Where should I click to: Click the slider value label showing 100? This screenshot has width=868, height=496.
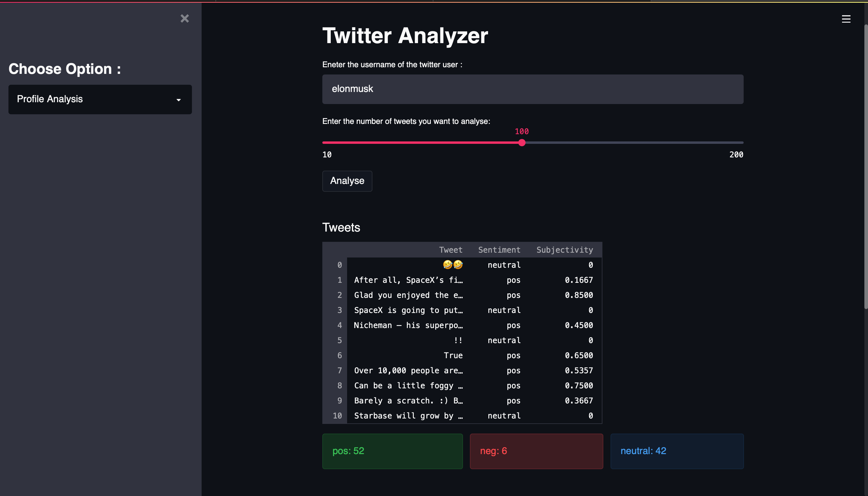click(522, 131)
